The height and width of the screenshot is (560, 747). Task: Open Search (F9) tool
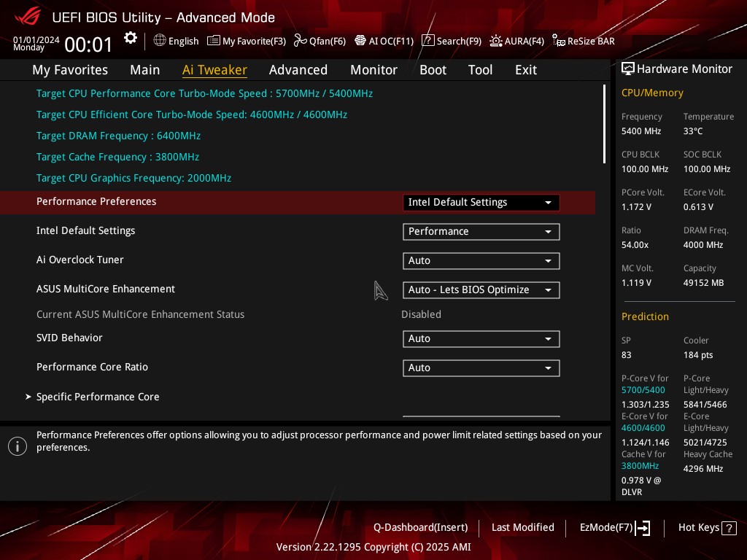point(452,41)
